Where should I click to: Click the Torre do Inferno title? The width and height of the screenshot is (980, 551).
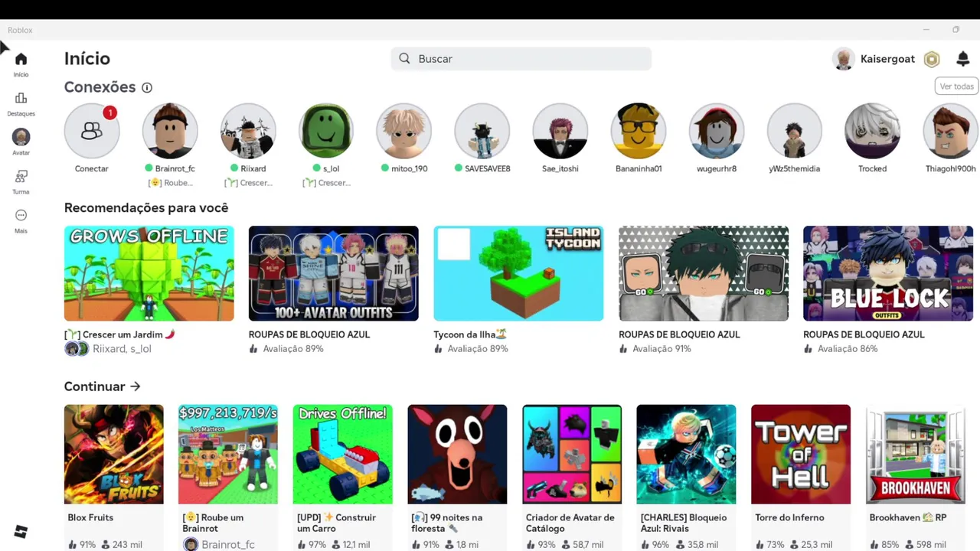[789, 518]
